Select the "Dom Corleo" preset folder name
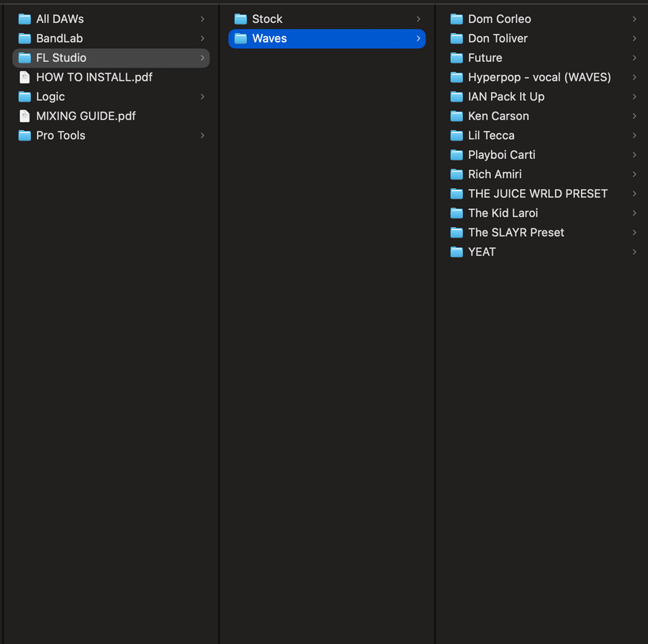 (x=500, y=19)
